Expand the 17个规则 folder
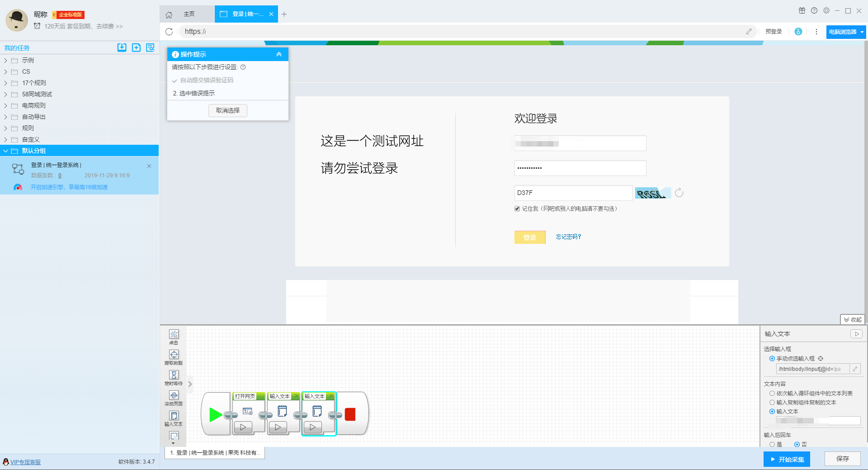 pos(6,83)
